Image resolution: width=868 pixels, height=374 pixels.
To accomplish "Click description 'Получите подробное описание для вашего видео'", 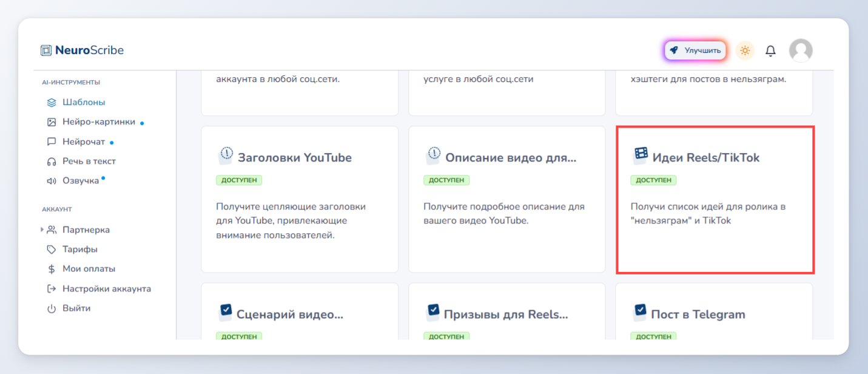I will pos(504,214).
